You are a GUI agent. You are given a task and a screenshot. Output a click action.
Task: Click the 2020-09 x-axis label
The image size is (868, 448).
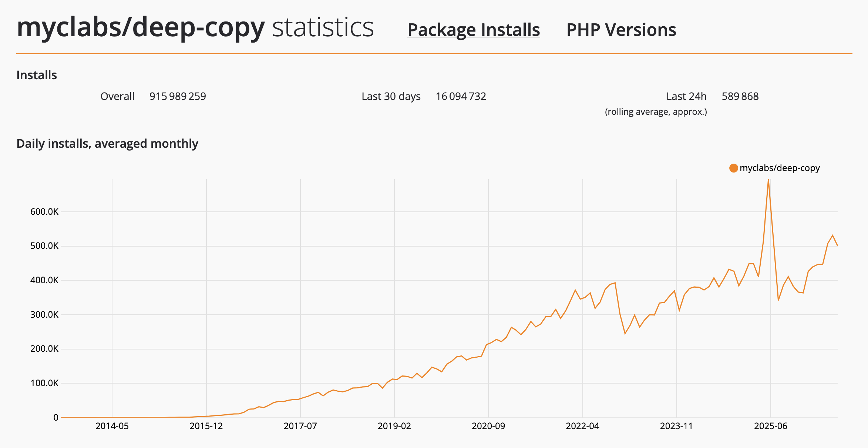[x=488, y=426]
